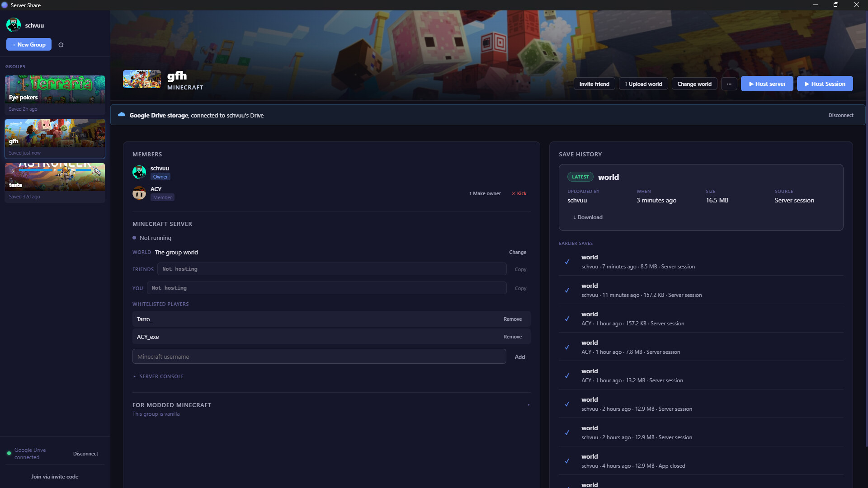Click gfh group thumbnail in header
The width and height of the screenshot is (868, 488).
[142, 79]
